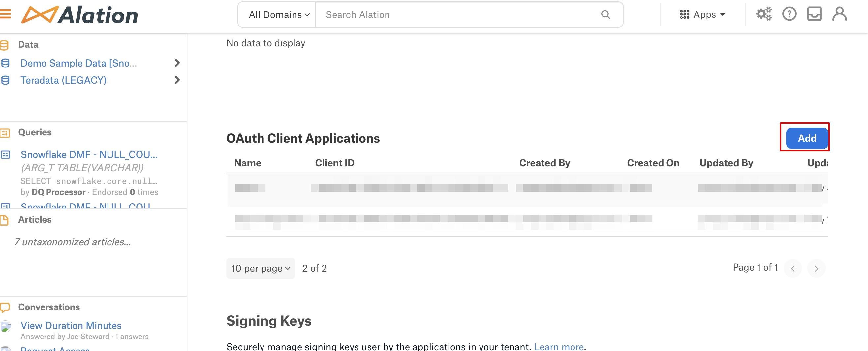Image resolution: width=868 pixels, height=351 pixels.
Task: Open the hamburger navigation menu
Action: click(x=5, y=14)
